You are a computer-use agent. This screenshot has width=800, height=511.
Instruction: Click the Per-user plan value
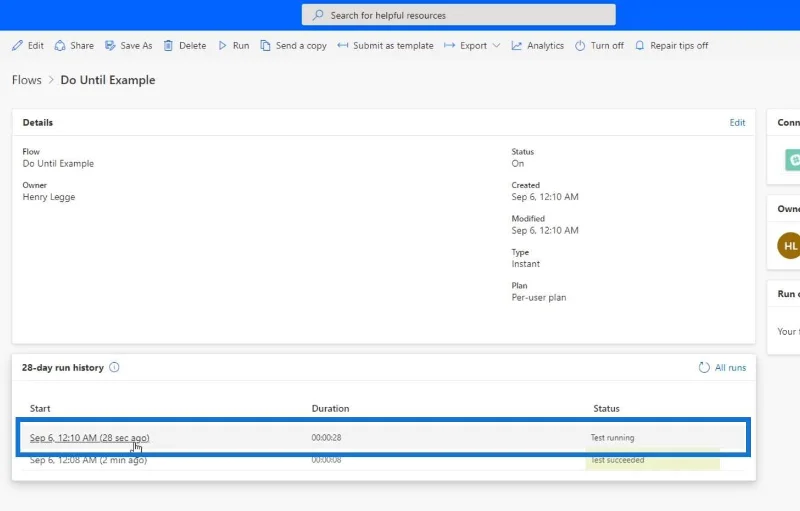point(539,297)
